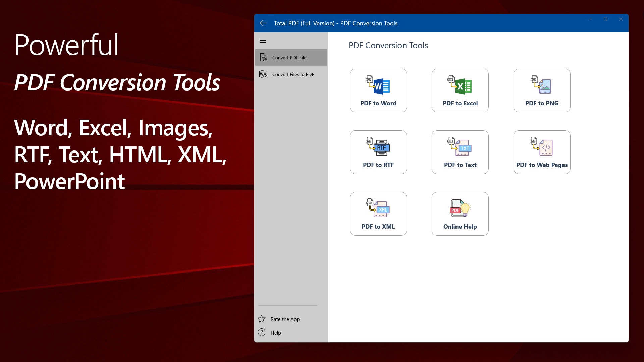This screenshot has width=644, height=362.
Task: Click the Help question mark icon
Action: coord(262,332)
